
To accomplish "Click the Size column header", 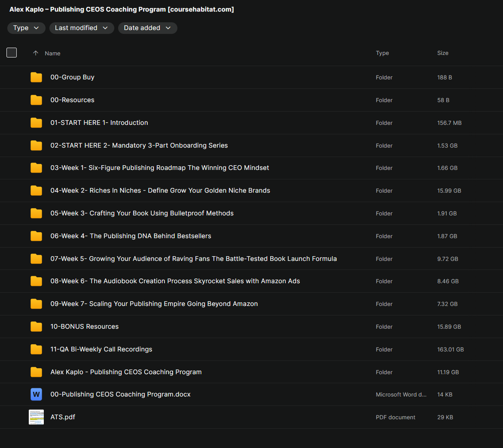I will [x=442, y=53].
